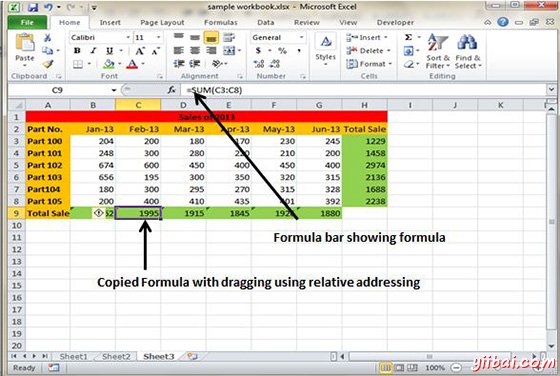Select the Format Painter brush

47,64
